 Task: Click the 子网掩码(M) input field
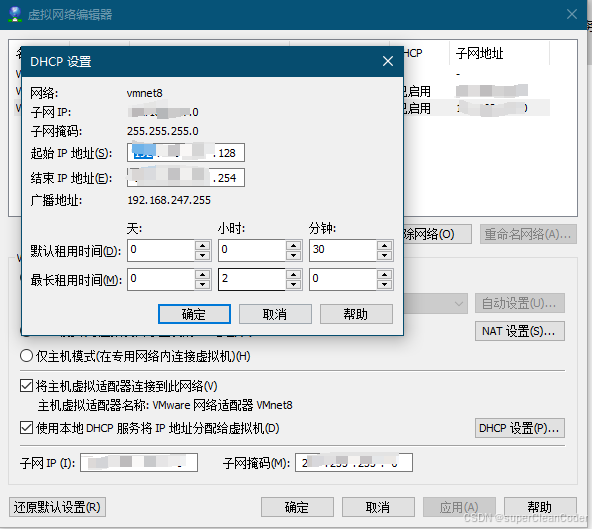point(354,463)
